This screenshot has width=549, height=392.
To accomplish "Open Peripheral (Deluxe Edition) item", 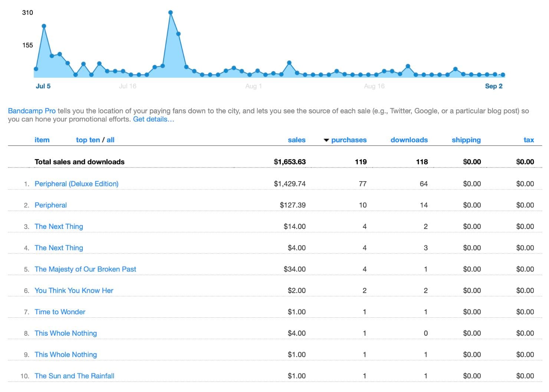I will [76, 184].
